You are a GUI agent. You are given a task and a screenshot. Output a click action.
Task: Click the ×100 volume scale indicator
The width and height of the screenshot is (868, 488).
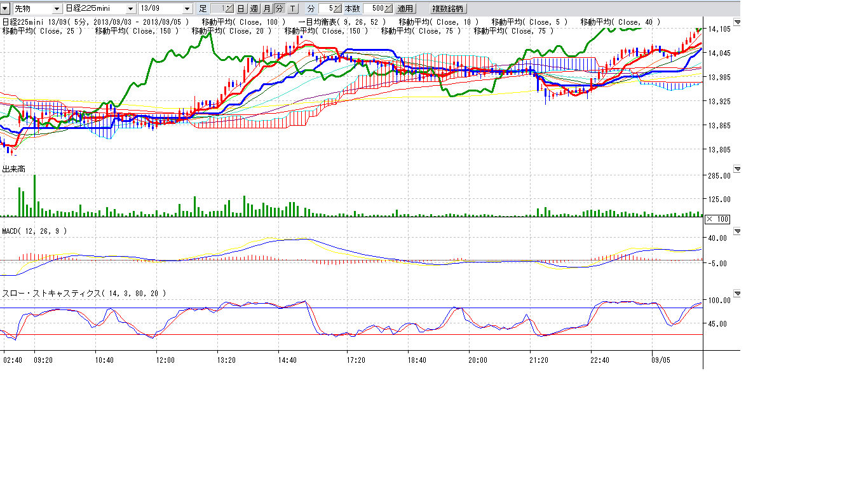coord(717,219)
